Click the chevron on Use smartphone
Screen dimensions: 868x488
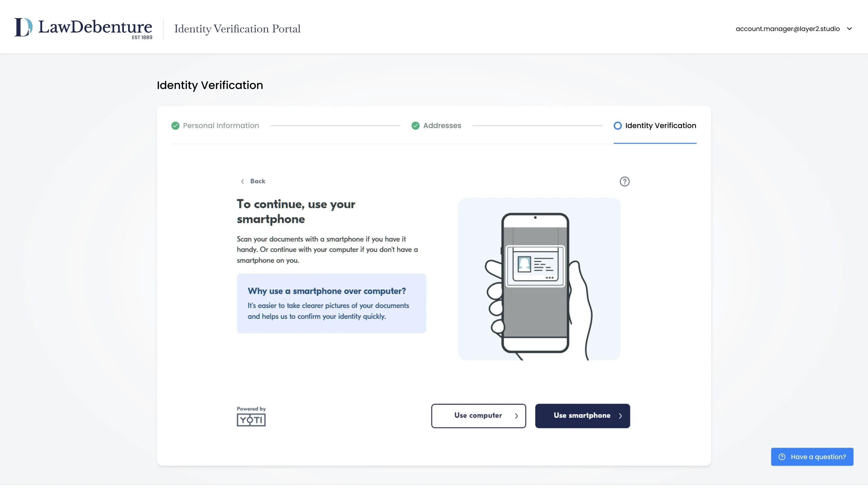tap(620, 416)
